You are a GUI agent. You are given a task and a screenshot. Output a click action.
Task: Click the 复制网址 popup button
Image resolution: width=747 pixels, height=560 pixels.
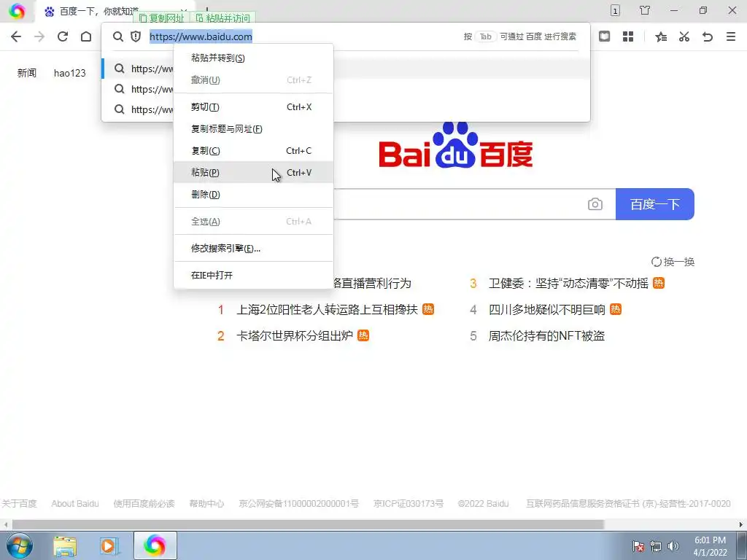(161, 18)
